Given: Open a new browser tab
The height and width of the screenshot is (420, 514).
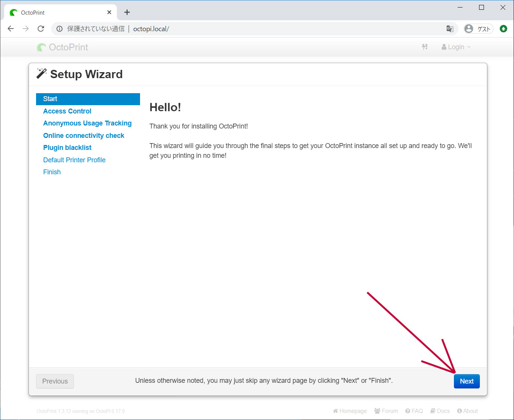Looking at the screenshot, I should (x=127, y=12).
